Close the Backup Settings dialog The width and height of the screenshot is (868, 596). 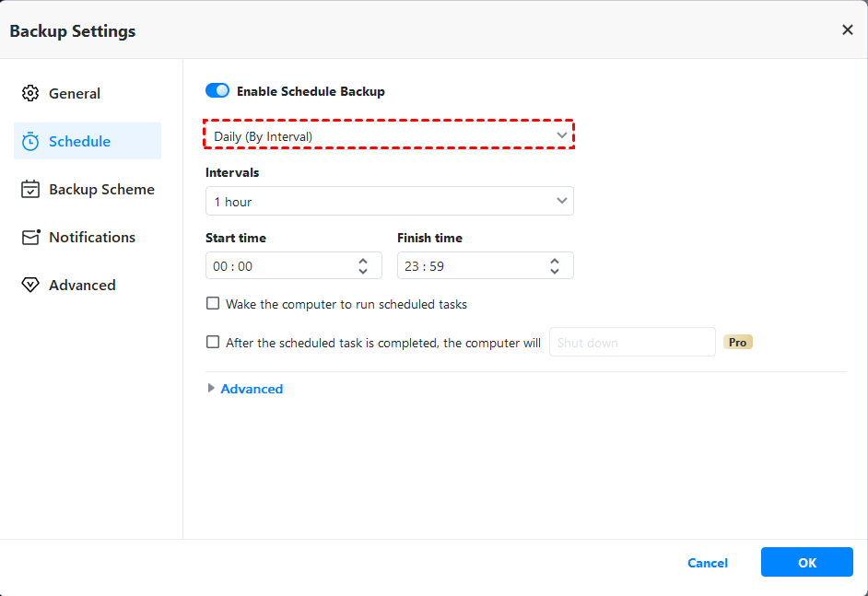coord(848,30)
